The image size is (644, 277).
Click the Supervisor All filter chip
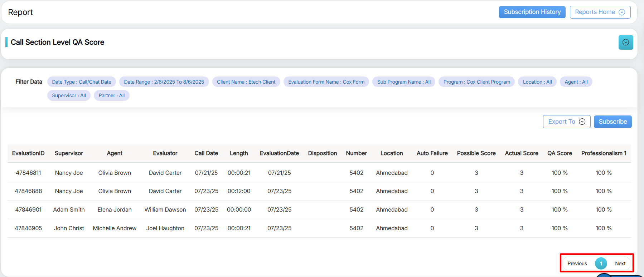69,95
